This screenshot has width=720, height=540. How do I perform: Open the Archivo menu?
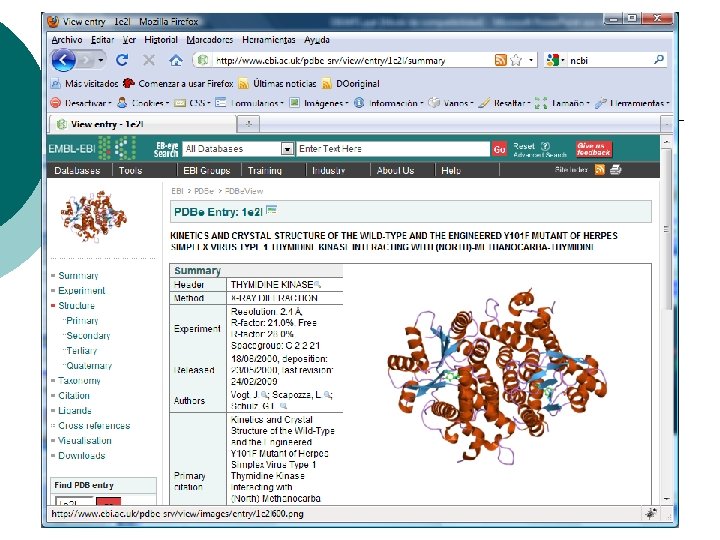67,40
